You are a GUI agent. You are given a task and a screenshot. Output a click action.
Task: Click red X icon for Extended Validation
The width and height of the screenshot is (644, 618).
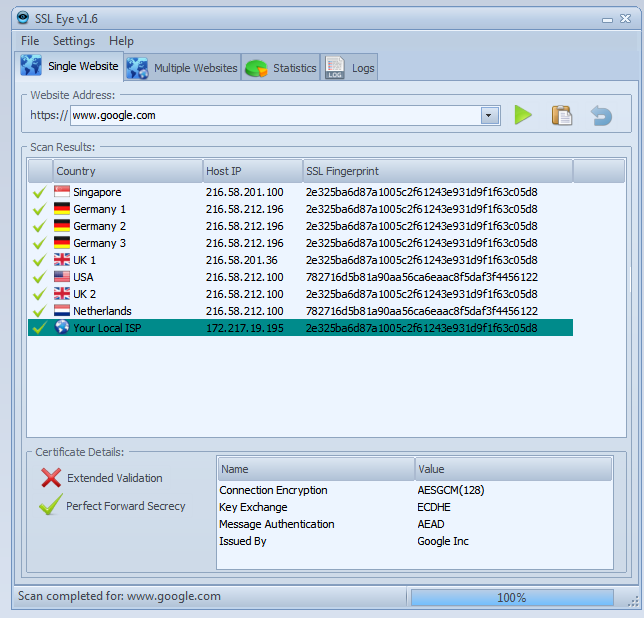point(51,478)
